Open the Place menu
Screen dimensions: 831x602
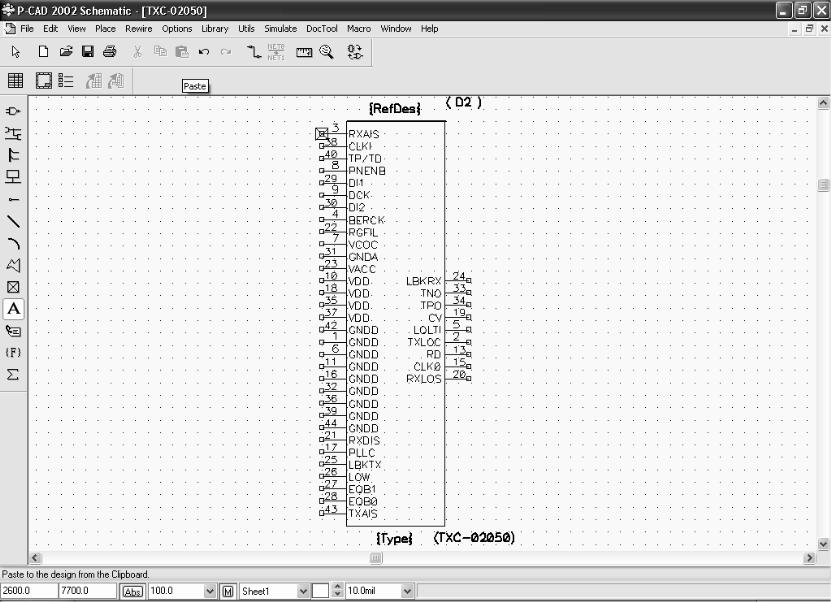[x=105, y=29]
